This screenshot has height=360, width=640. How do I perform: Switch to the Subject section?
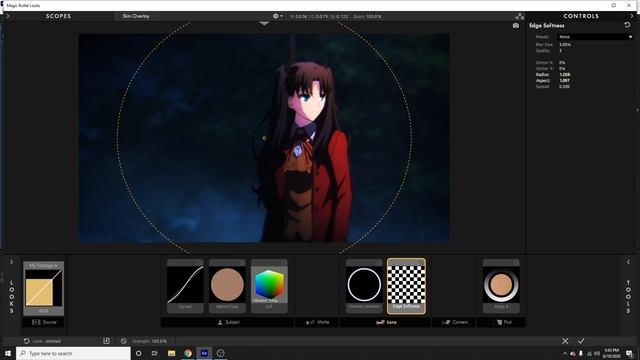tap(227, 322)
